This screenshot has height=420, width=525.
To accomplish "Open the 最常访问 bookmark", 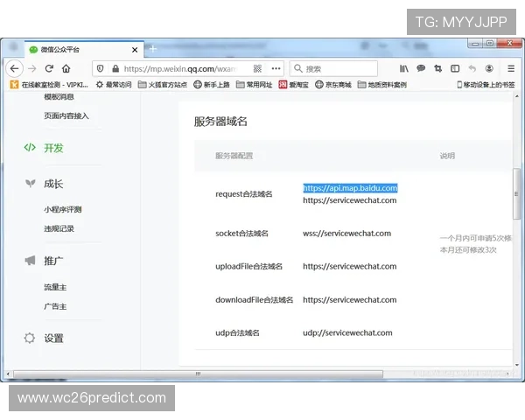I will coord(114,85).
